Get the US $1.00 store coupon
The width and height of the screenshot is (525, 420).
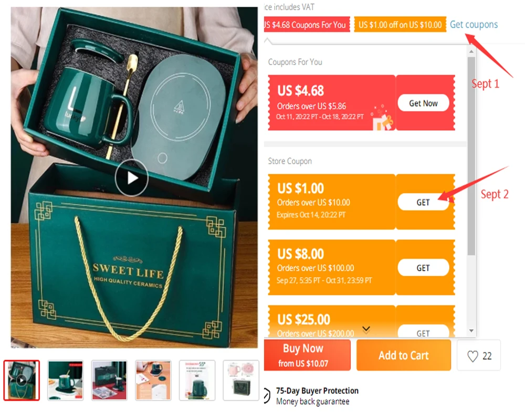pos(423,202)
